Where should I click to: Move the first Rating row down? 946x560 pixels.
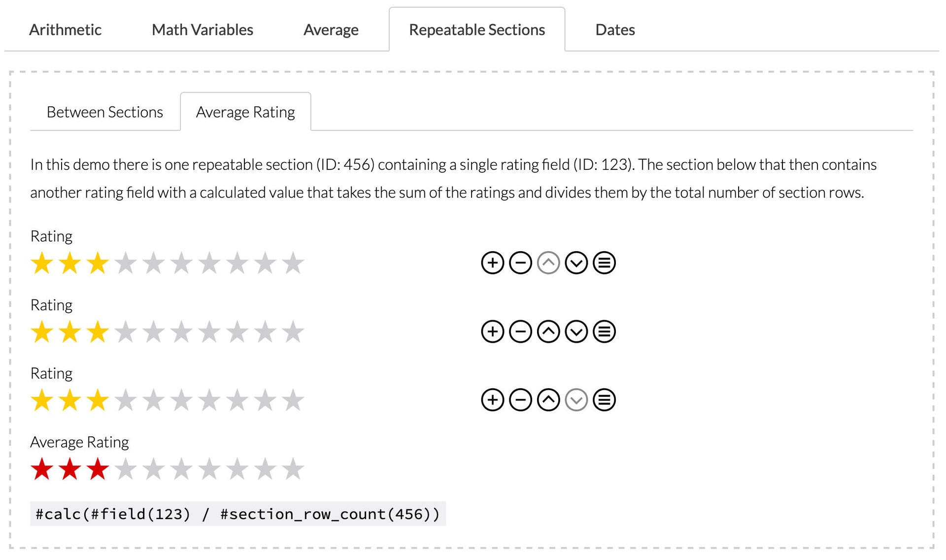tap(575, 262)
